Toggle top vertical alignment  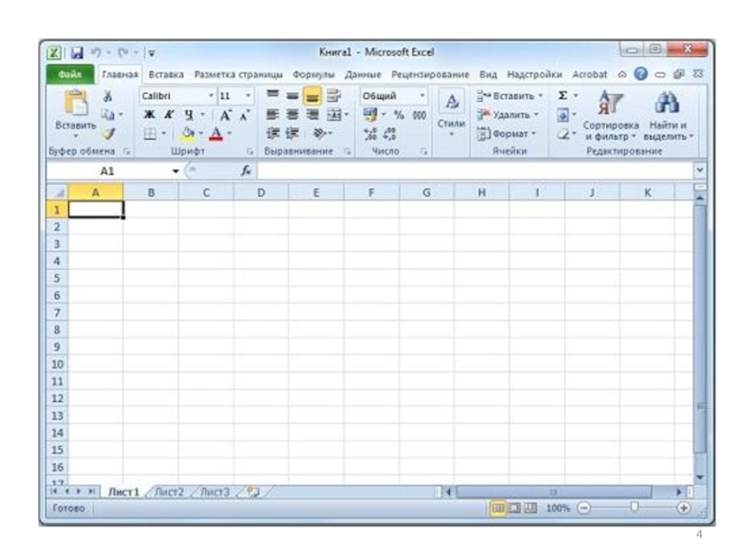(x=273, y=96)
